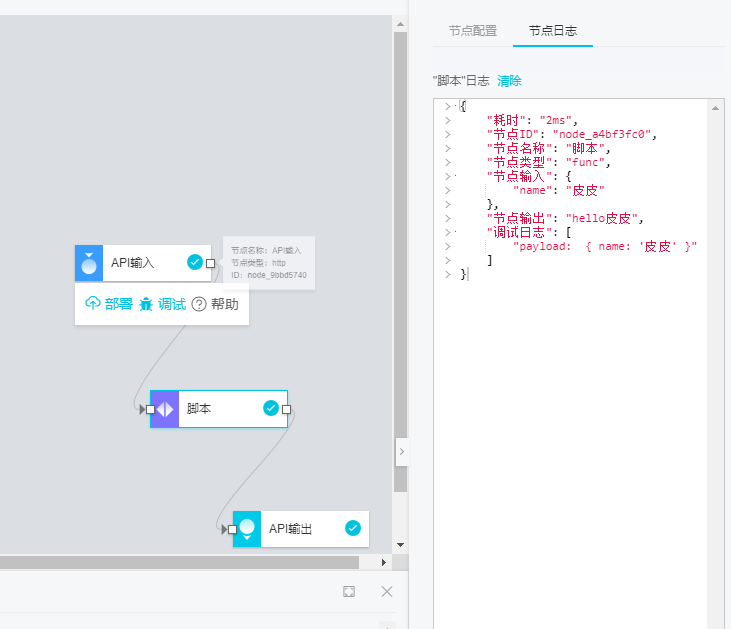731x629 pixels.
Task: Click the API输出 node icon
Action: tap(247, 529)
